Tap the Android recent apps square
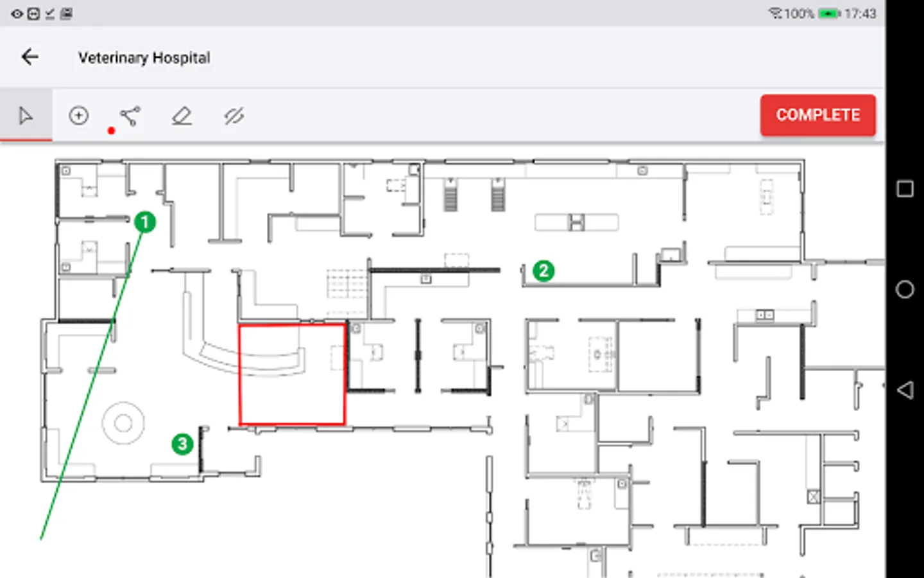The image size is (924, 578). 905,189
